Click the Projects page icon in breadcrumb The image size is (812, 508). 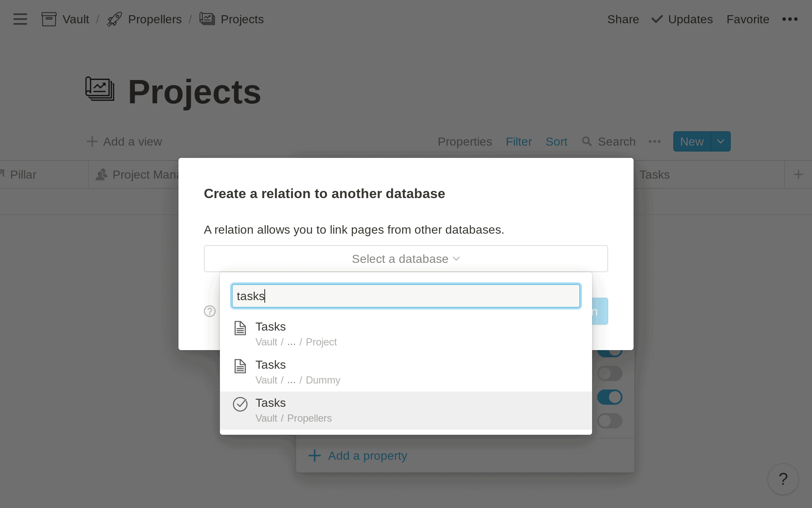tap(207, 19)
